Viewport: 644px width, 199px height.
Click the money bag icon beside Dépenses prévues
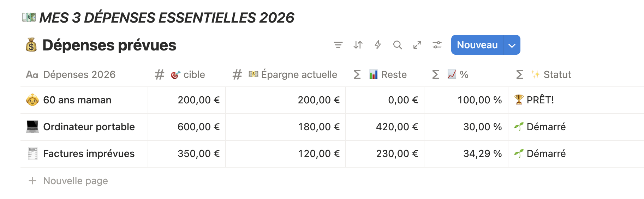[x=31, y=45]
